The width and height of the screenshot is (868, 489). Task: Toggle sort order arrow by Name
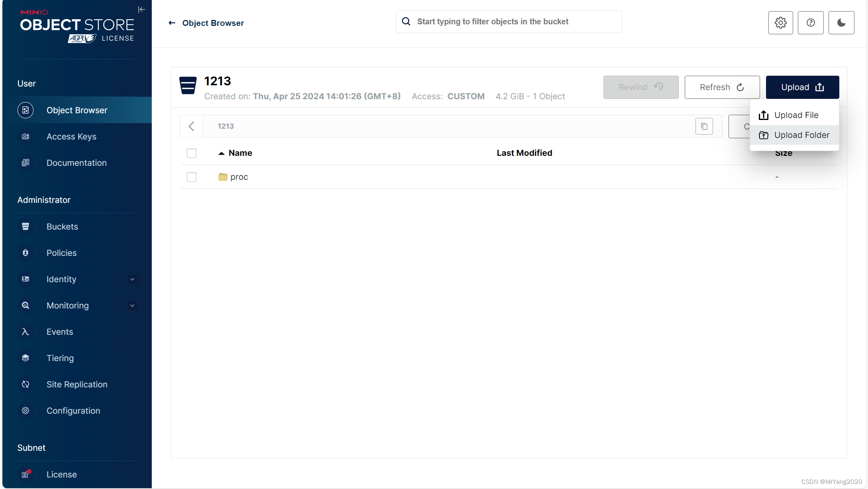click(x=221, y=153)
